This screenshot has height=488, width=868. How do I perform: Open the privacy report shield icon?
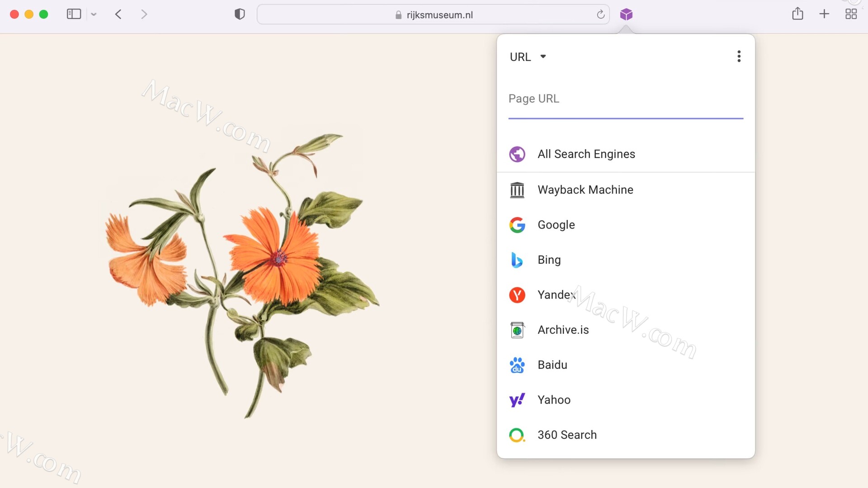pyautogui.click(x=240, y=14)
